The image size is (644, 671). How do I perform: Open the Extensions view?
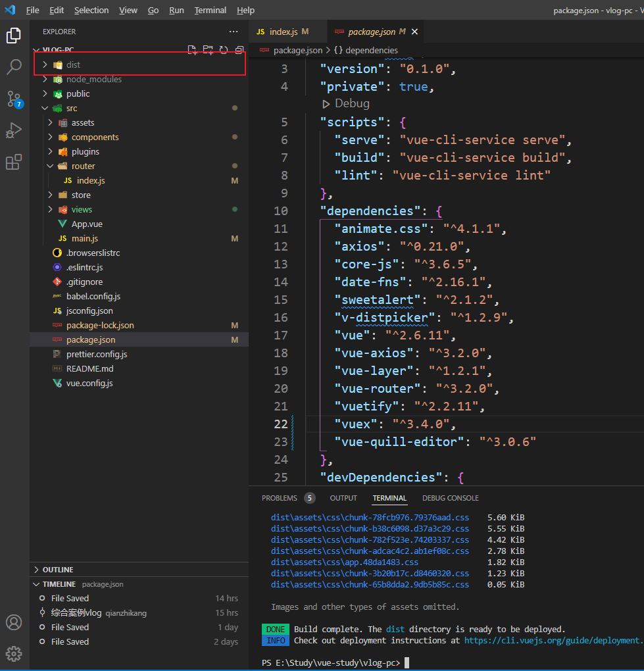(14, 162)
